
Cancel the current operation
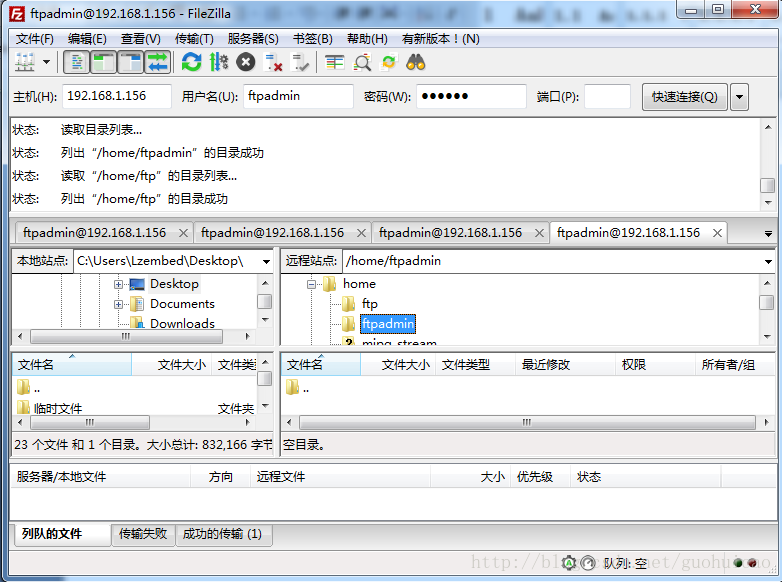coord(245,62)
